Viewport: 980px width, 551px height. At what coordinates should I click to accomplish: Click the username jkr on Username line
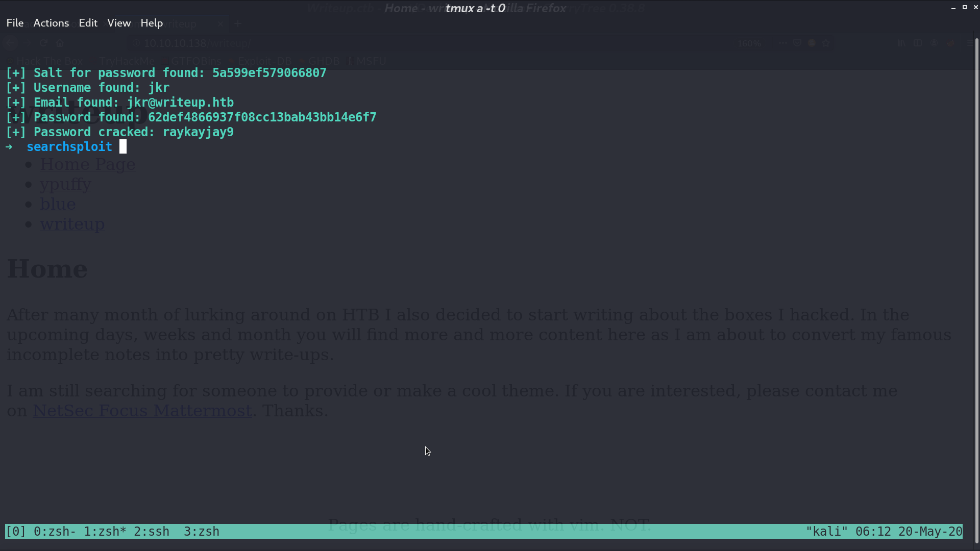(159, 88)
